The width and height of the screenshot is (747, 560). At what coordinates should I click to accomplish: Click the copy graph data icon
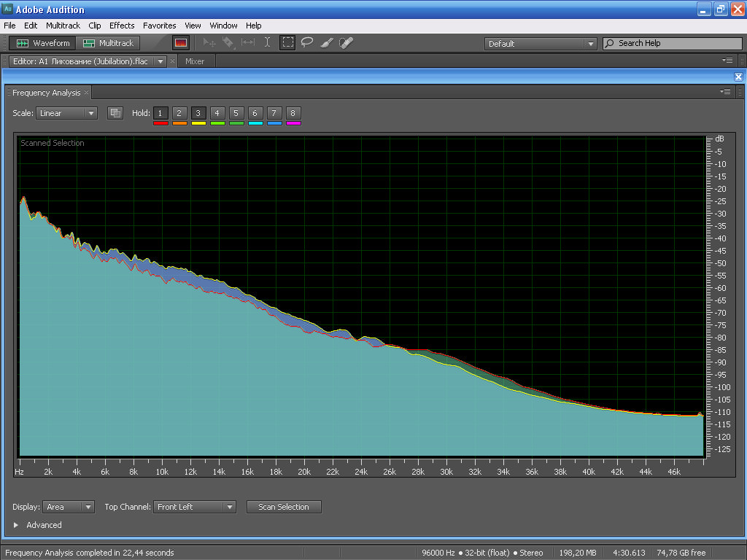coord(115,113)
